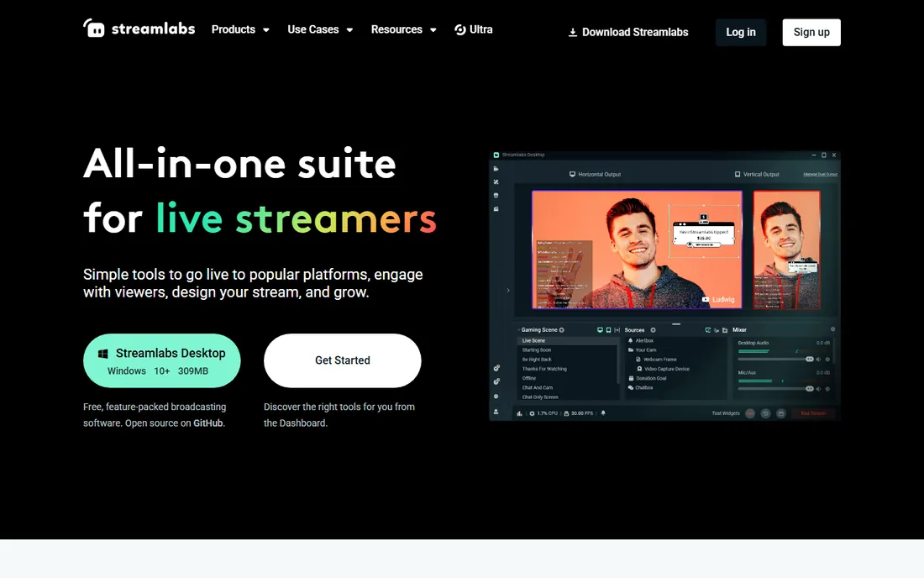Open the Products dropdown menu
The image size is (924, 578).
[x=240, y=29]
